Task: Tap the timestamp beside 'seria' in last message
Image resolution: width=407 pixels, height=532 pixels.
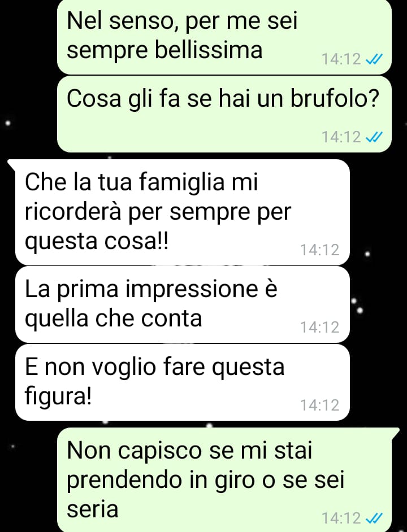Action: [x=341, y=518]
